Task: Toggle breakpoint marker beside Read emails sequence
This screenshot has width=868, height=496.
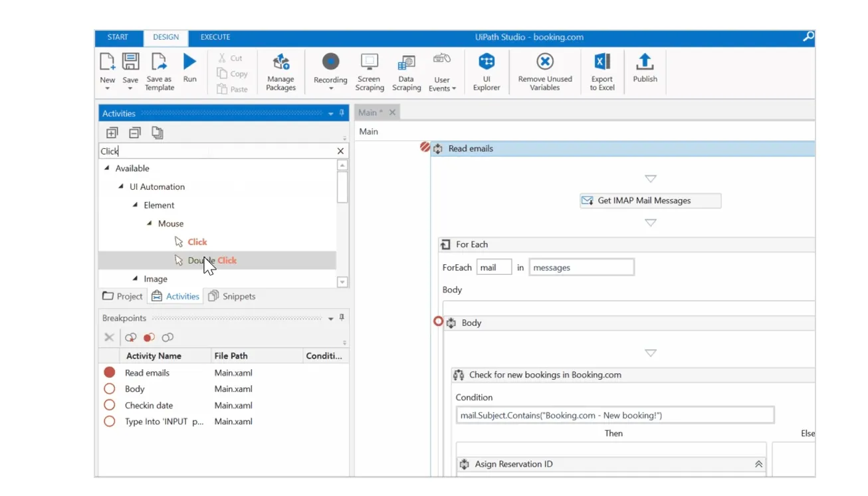Action: pos(425,147)
